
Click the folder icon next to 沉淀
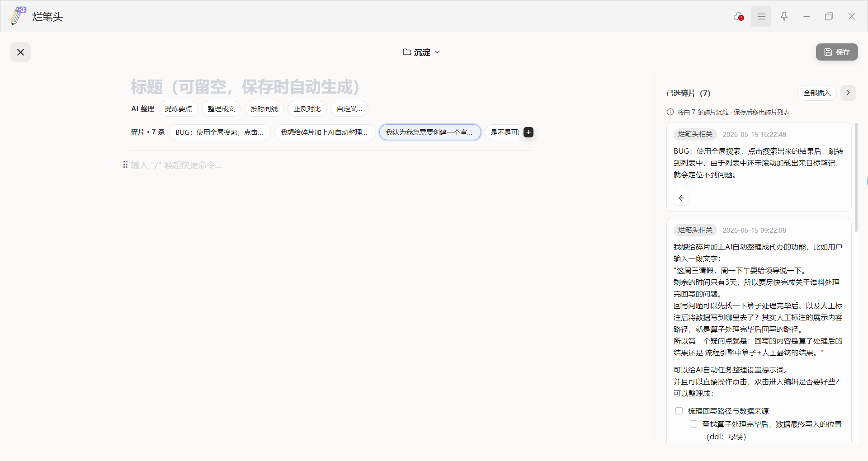tap(407, 52)
